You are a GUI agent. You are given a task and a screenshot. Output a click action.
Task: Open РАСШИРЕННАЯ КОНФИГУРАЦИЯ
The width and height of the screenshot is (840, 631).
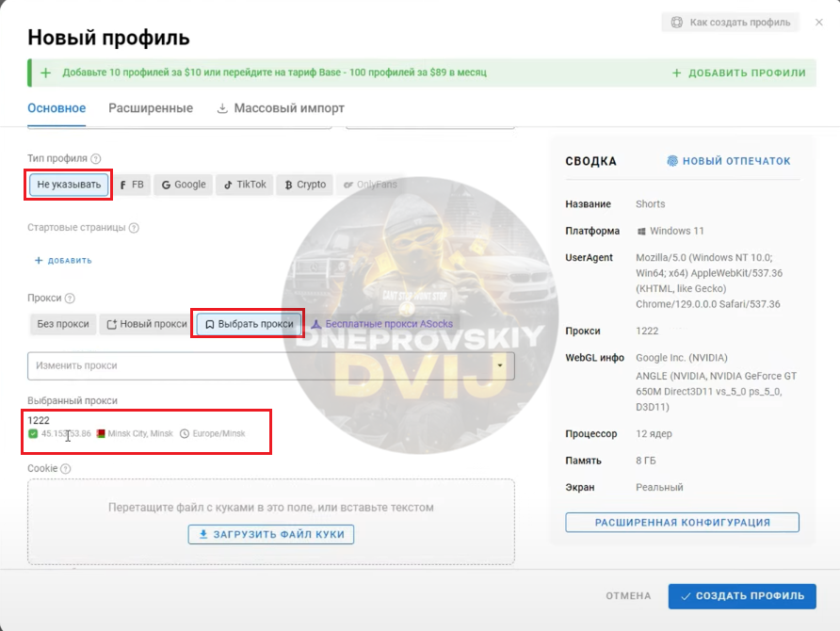click(x=683, y=523)
